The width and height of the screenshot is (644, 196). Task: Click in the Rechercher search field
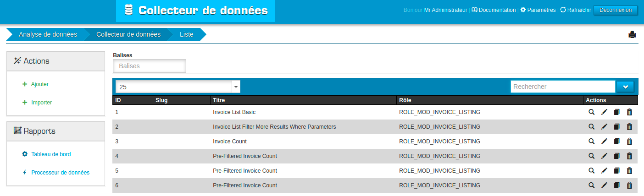(x=563, y=87)
